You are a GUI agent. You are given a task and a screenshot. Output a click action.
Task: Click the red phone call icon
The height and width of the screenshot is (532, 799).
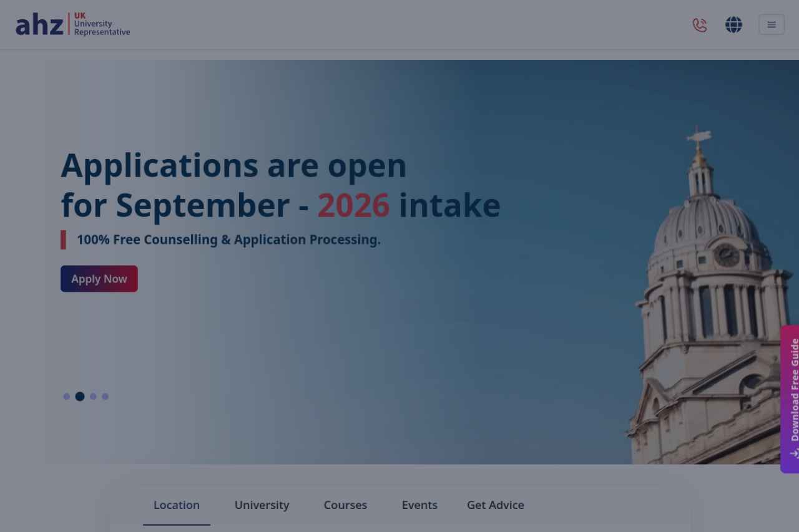pos(700,25)
